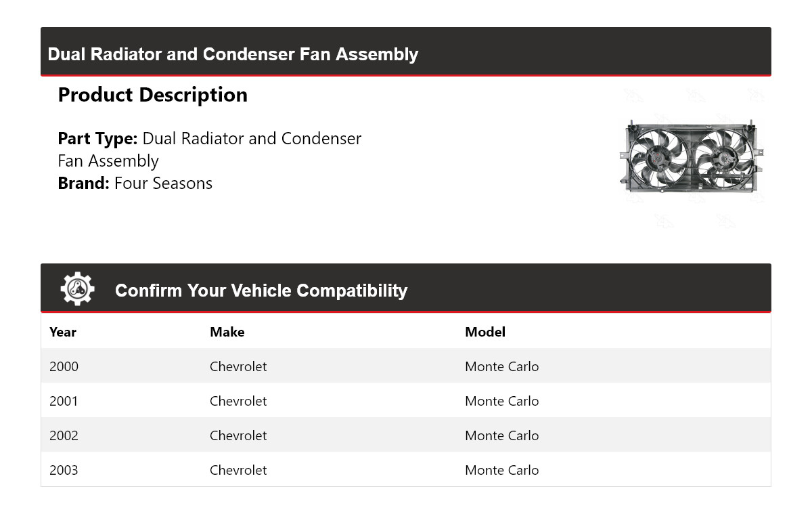
Task: Click Confirm Your Vehicle Compatibility title
Action: pyautogui.click(x=261, y=291)
